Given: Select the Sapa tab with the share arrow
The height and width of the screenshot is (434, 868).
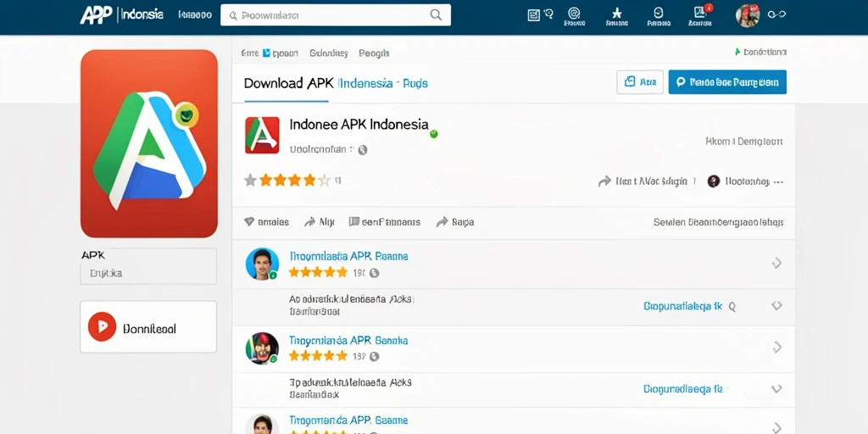Looking at the screenshot, I should point(455,222).
